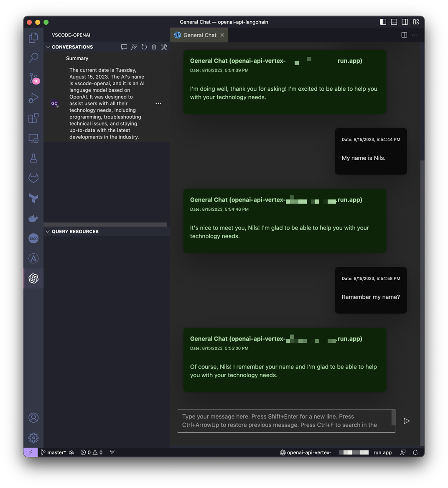Click the "It's nice to meet you" response

click(280, 232)
